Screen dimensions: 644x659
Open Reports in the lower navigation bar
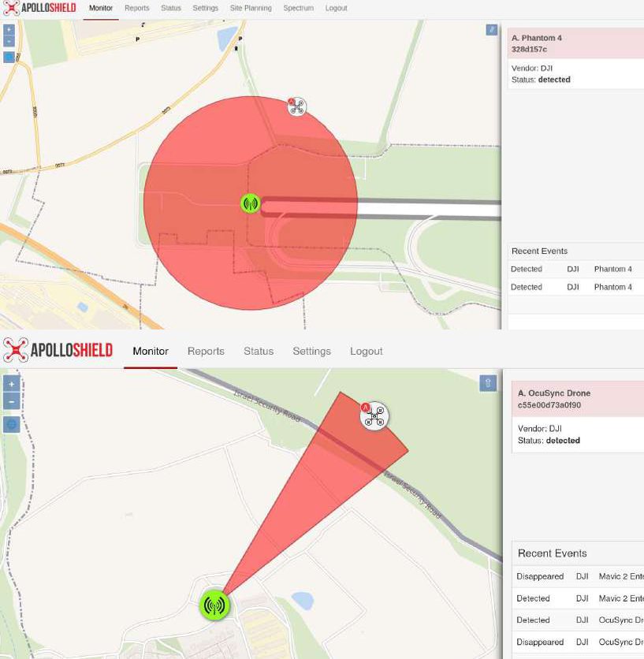(206, 352)
